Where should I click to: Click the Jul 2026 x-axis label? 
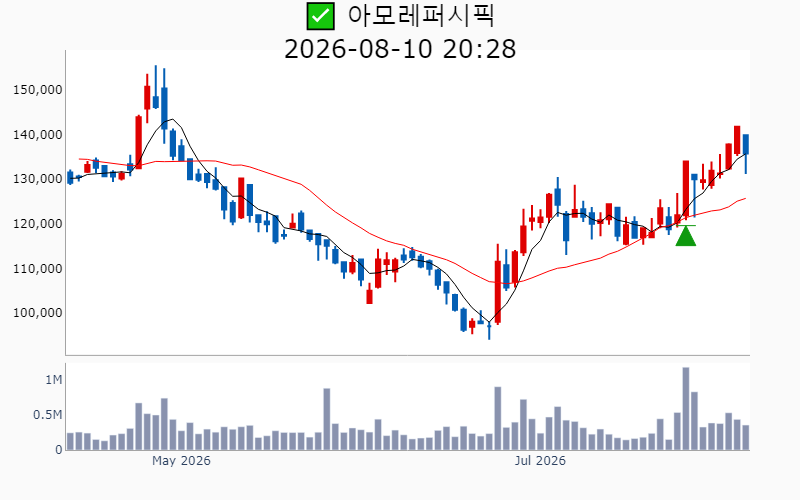540,461
